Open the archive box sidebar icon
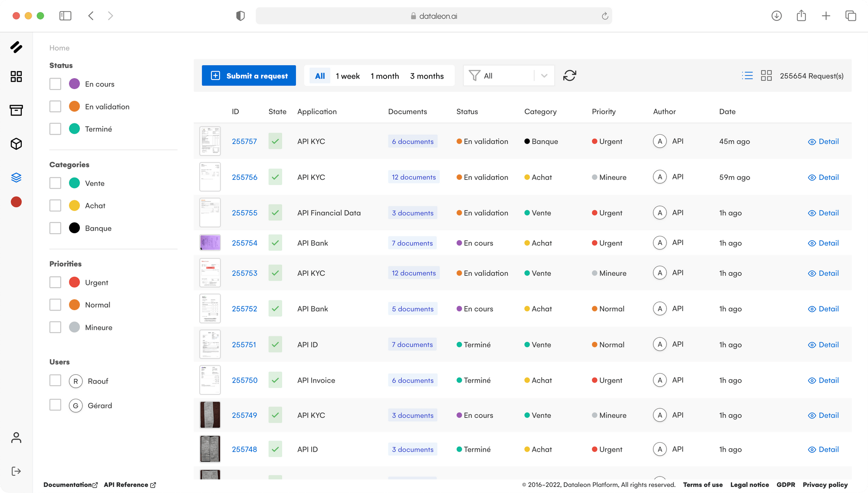 (x=16, y=110)
